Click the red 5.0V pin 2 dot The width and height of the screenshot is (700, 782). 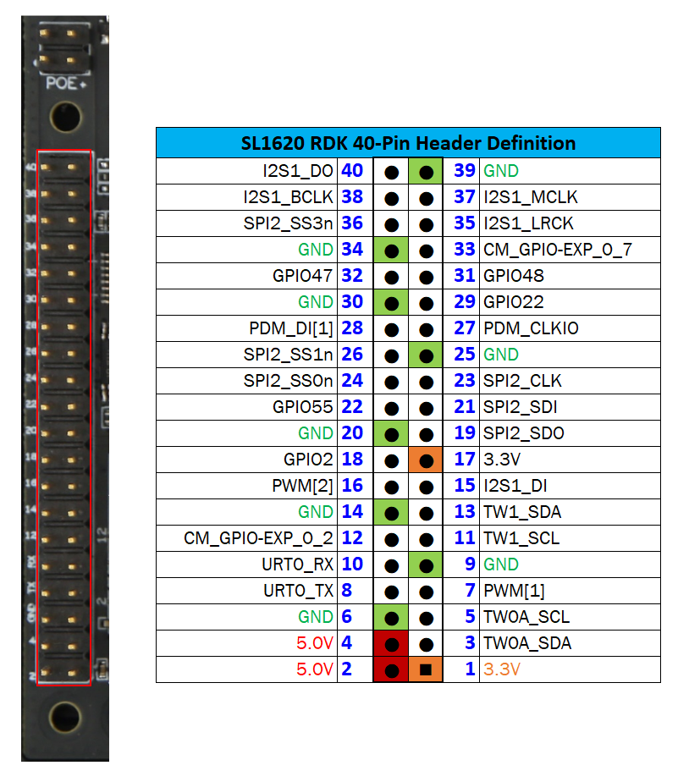[x=391, y=669]
